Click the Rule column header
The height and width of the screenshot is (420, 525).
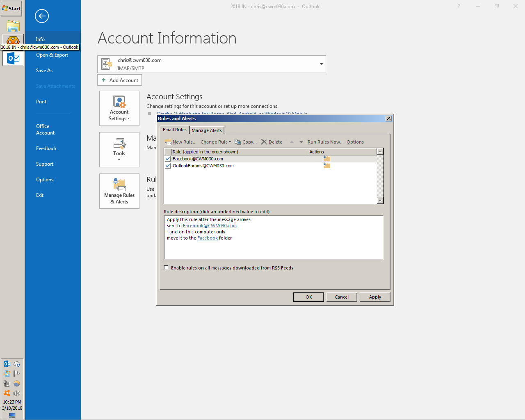click(240, 152)
